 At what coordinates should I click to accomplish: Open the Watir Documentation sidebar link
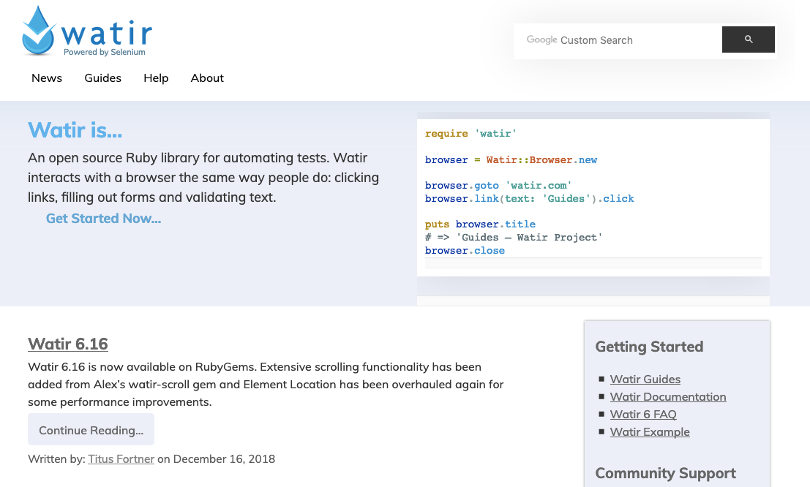tap(667, 397)
